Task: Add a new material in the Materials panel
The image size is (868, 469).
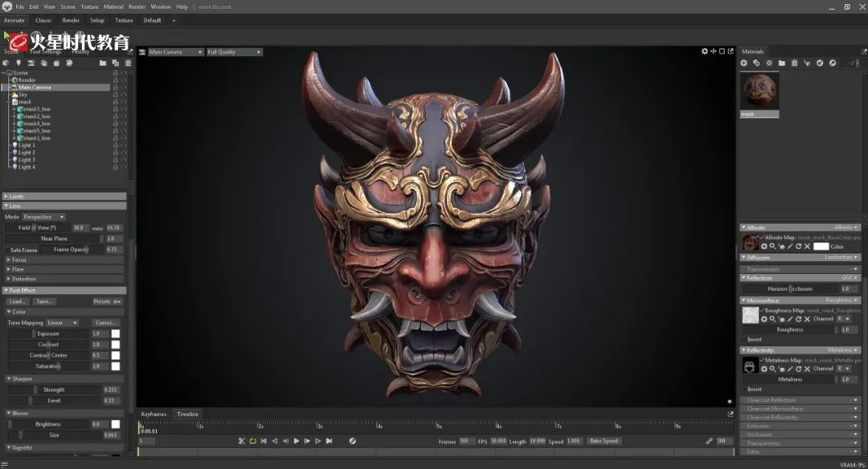Action: point(744,63)
